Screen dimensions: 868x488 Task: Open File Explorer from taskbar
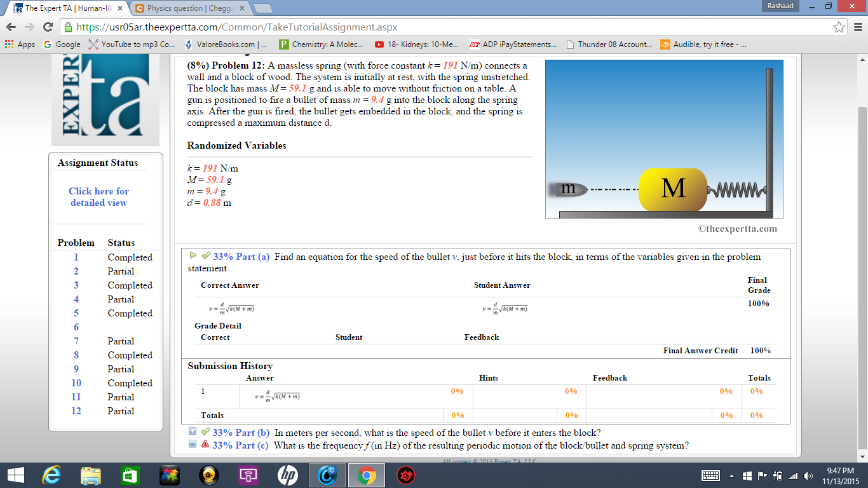91,475
